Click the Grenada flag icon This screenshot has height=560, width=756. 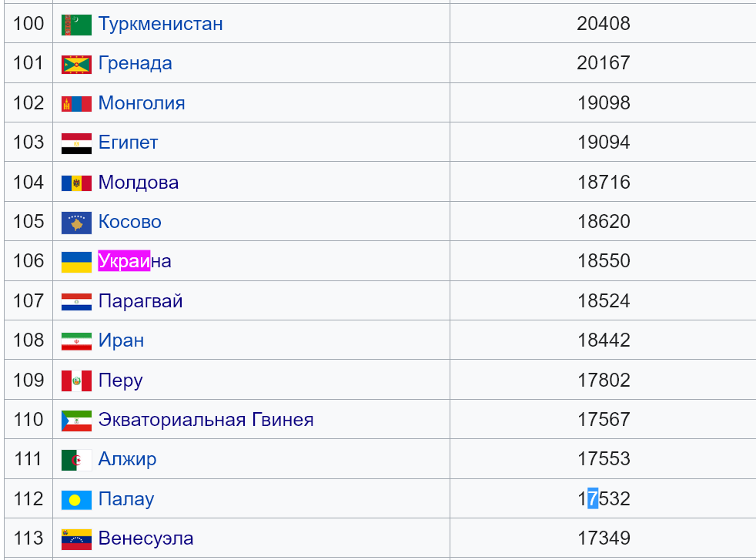tap(76, 65)
